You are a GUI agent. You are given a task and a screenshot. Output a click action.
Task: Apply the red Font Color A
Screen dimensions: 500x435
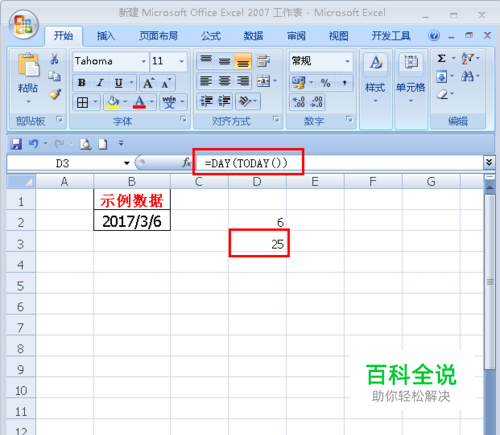point(139,102)
